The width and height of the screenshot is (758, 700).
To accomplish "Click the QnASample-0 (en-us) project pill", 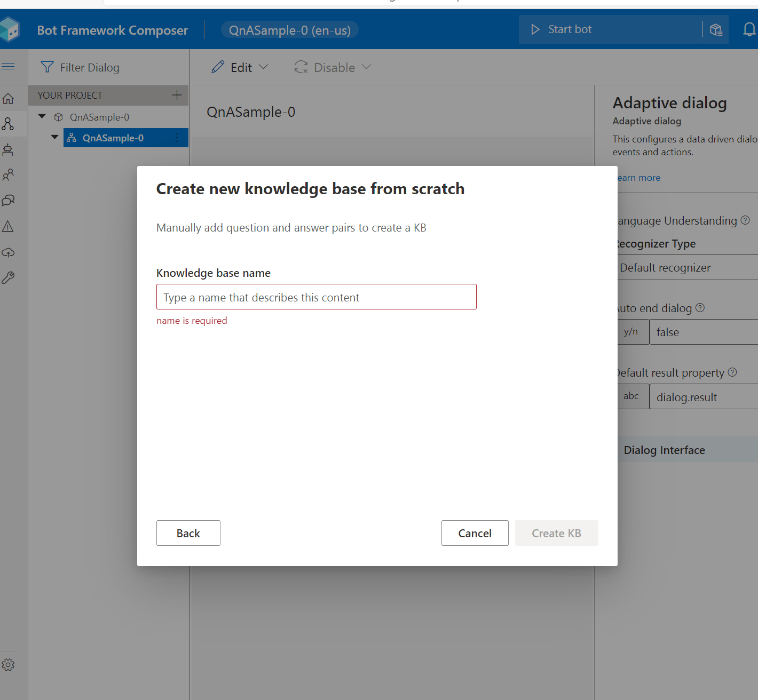I will [290, 30].
